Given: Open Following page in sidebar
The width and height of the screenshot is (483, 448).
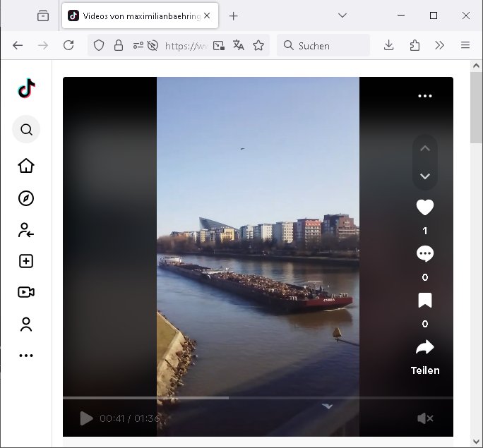Looking at the screenshot, I should point(26,230).
